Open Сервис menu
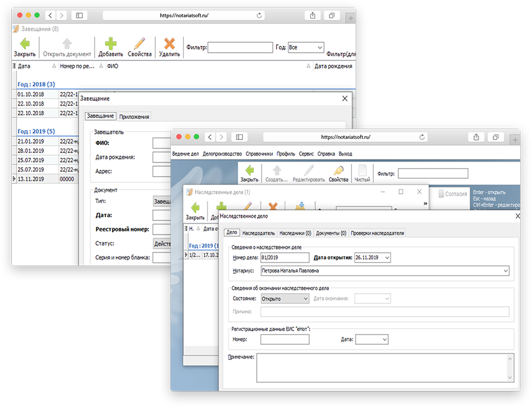Viewport: 532px width, 407px height. 306,154
